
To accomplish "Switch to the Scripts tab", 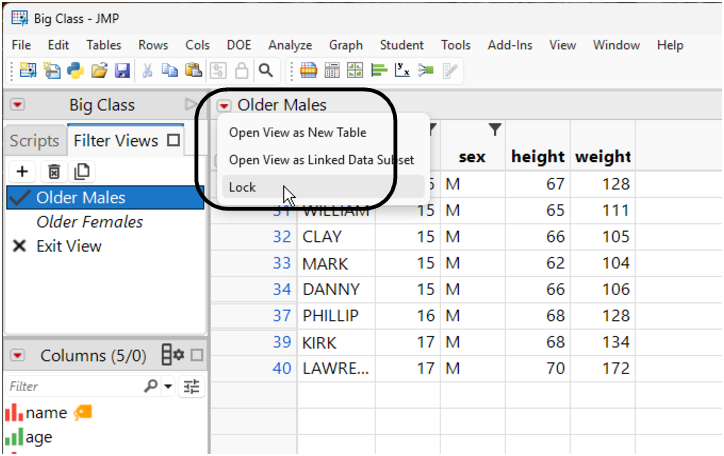I will (34, 141).
